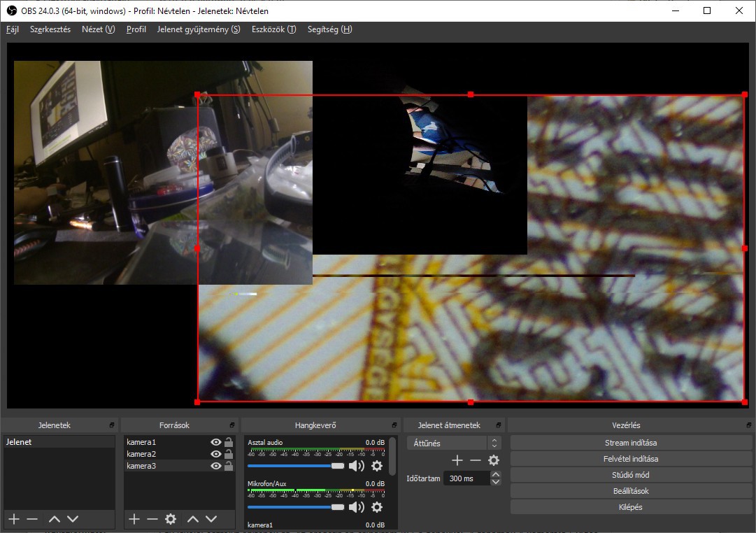This screenshot has width=756, height=533.
Task: Move the scene up in Jelenetek panel
Action: pyautogui.click(x=55, y=519)
